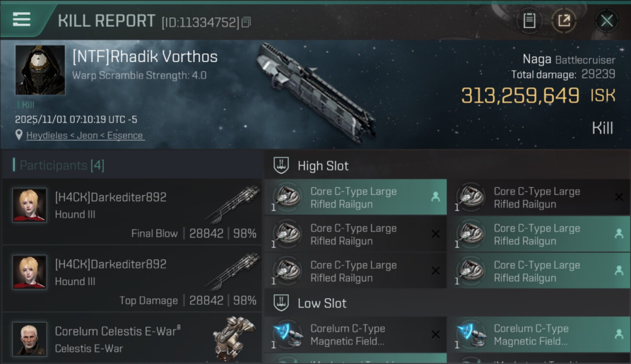Share the kill report externally

(x=564, y=21)
